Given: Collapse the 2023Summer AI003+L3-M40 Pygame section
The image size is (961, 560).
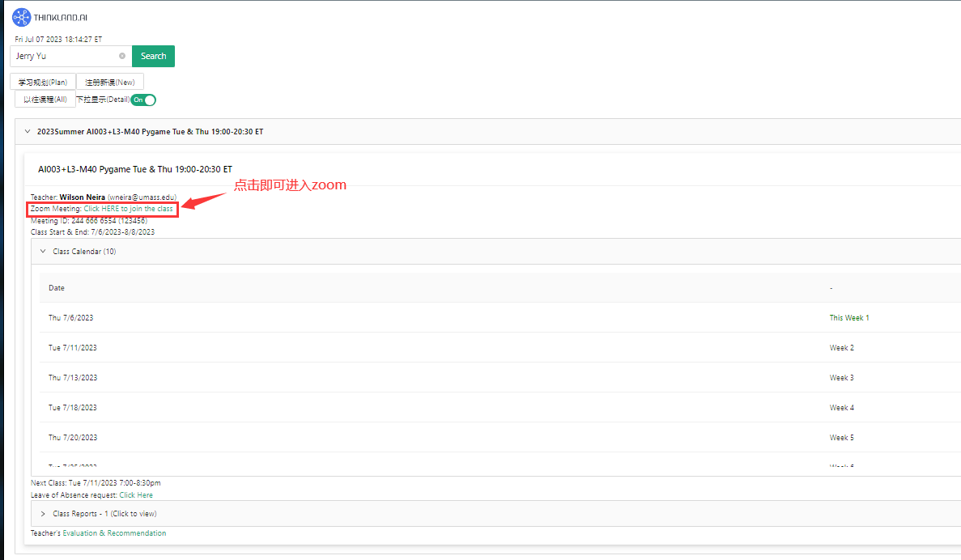Looking at the screenshot, I should pyautogui.click(x=28, y=131).
